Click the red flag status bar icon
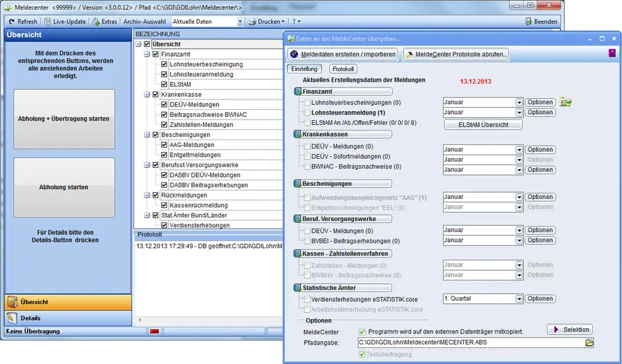 coord(155,332)
